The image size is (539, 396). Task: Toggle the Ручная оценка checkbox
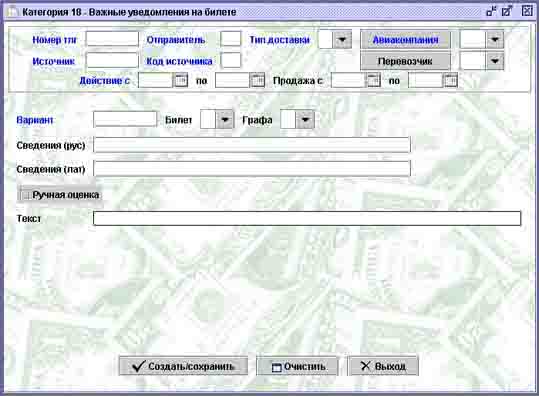[x=25, y=195]
